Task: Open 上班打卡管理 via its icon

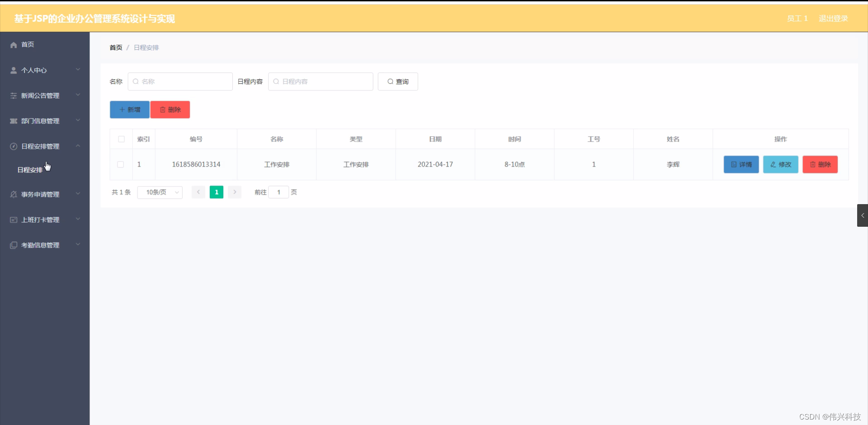Action: click(x=13, y=220)
